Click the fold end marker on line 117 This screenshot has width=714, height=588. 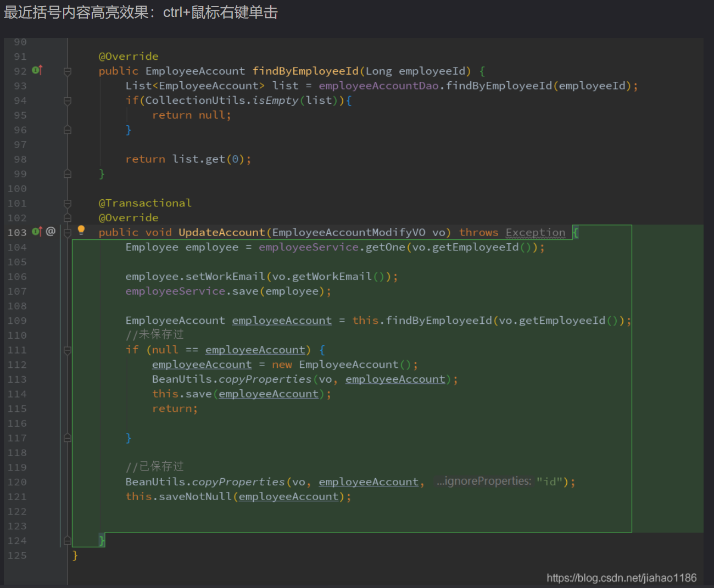pos(68,438)
